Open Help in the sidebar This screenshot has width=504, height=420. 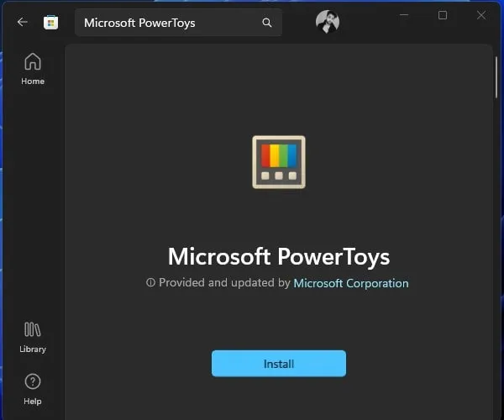33,389
